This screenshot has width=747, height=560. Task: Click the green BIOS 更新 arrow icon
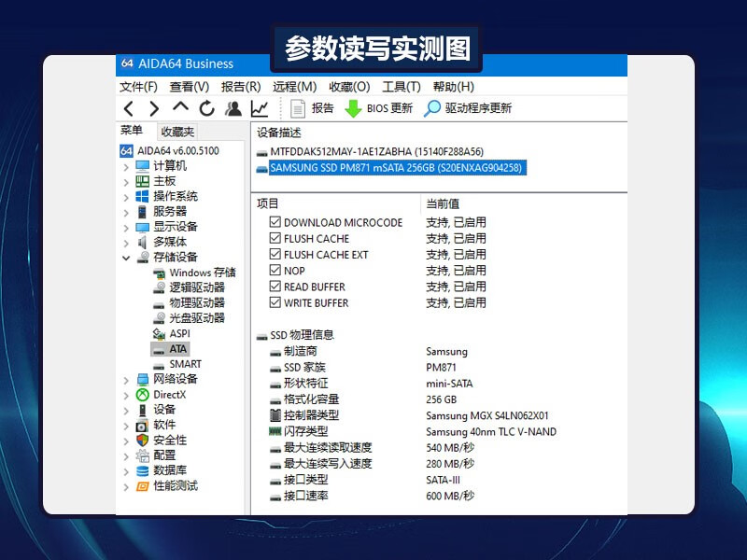click(353, 108)
